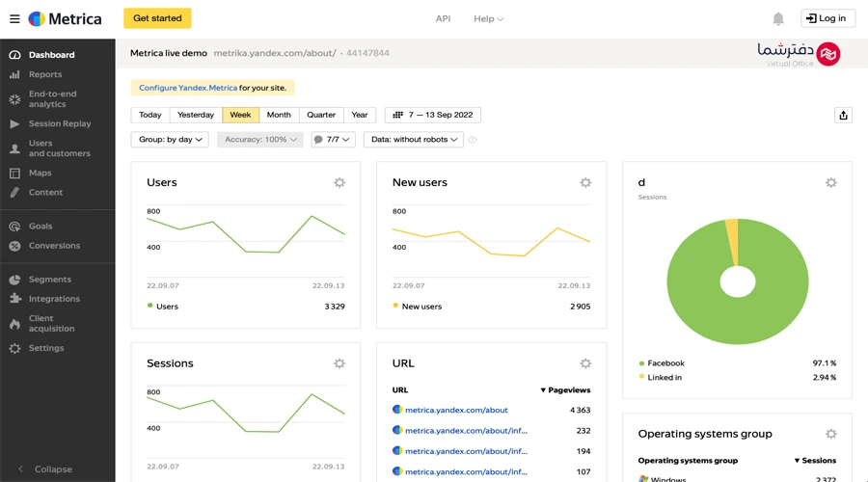This screenshot has height=482, width=868.
Task: Open Sessions widget settings gear
Action: [x=339, y=363]
